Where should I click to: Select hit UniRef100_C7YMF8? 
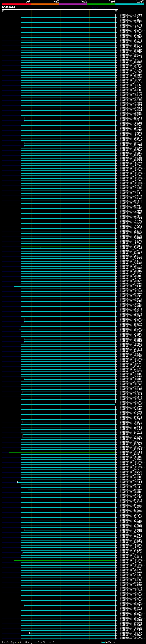point(131,535)
